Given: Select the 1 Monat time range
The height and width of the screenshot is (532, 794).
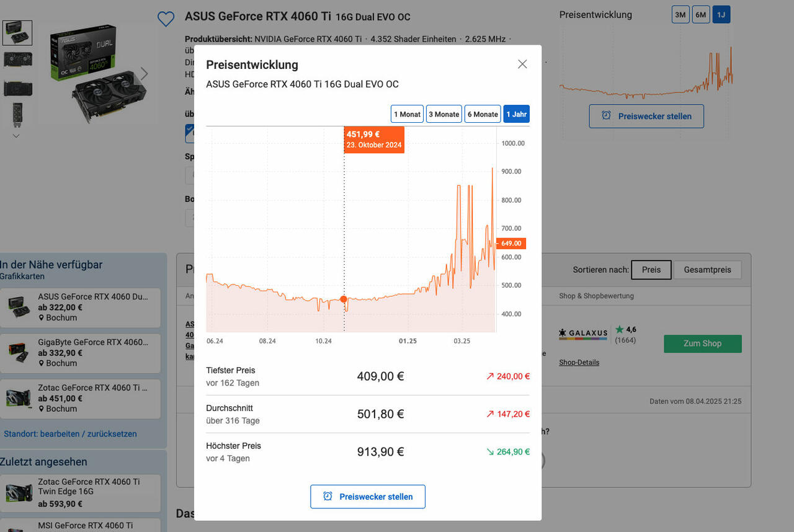Looking at the screenshot, I should [x=407, y=114].
